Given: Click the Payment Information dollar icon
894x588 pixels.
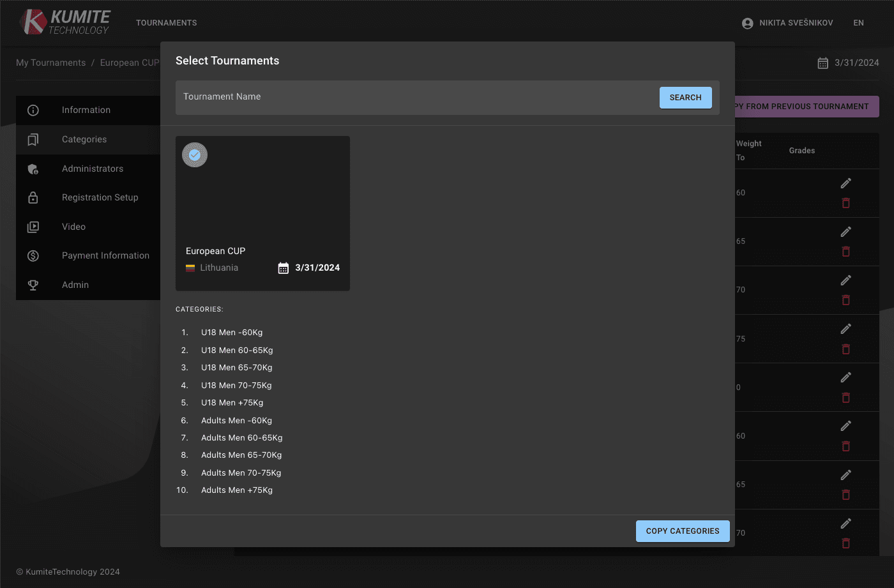Looking at the screenshot, I should click(x=33, y=255).
